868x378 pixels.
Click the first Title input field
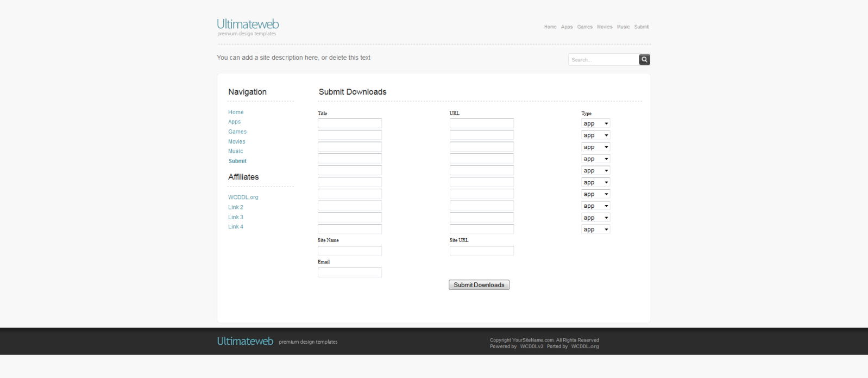(349, 123)
